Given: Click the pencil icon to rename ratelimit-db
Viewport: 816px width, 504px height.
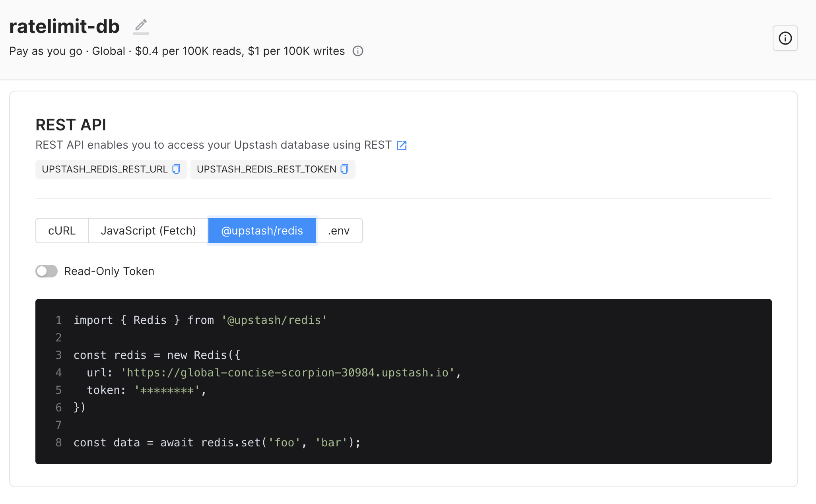Looking at the screenshot, I should [x=141, y=26].
